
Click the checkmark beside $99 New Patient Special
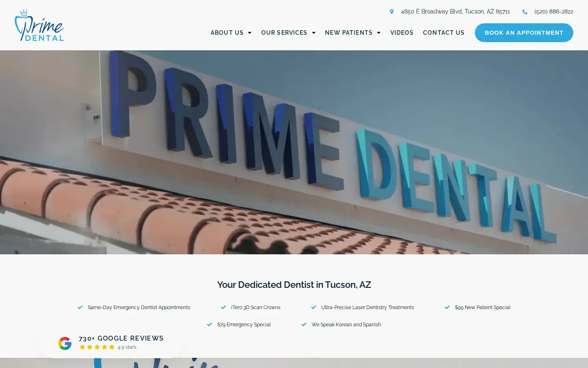point(447,307)
